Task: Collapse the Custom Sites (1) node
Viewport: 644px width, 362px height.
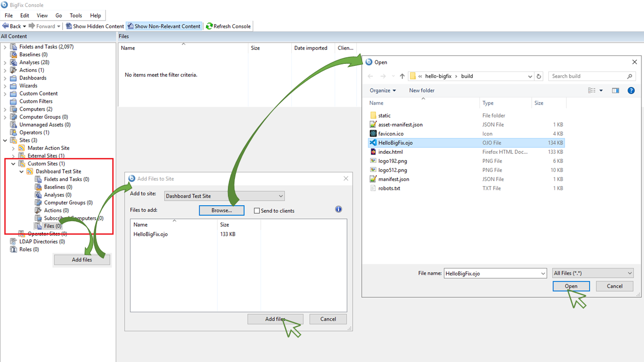Action: (x=13, y=163)
